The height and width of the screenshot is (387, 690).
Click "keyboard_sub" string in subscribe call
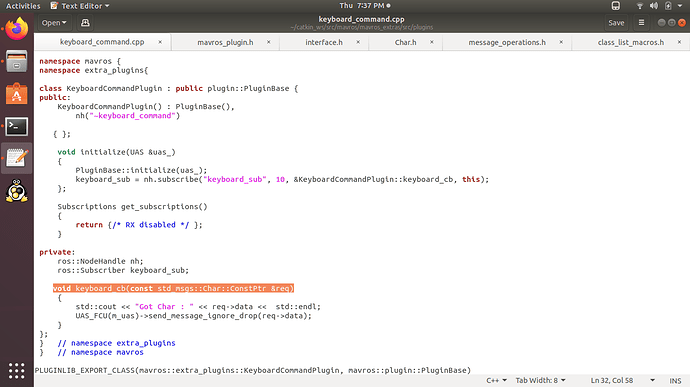235,179
